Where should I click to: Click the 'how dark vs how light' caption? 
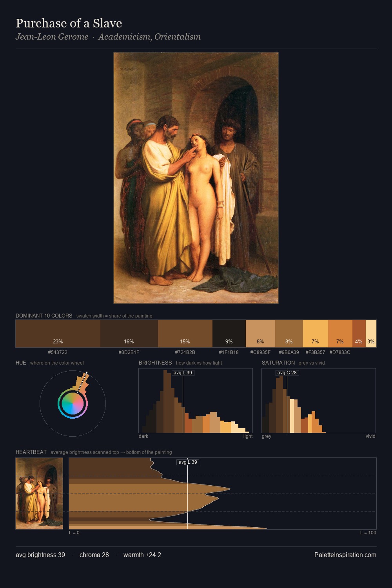(199, 363)
